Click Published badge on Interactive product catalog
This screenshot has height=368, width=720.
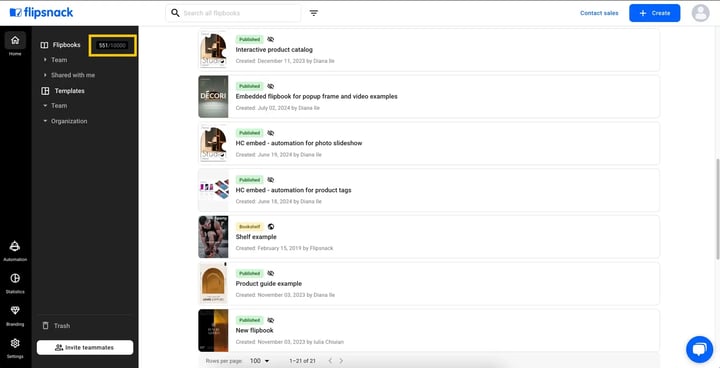[x=249, y=40]
